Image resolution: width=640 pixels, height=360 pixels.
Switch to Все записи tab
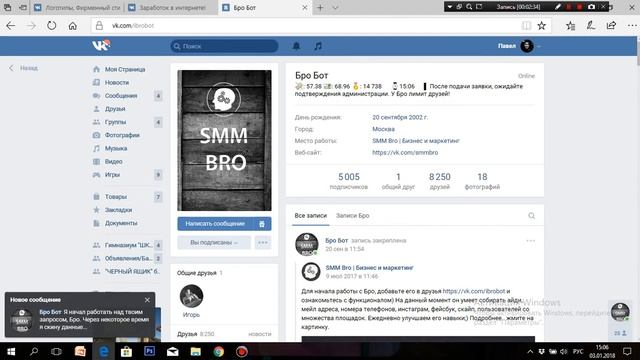311,216
